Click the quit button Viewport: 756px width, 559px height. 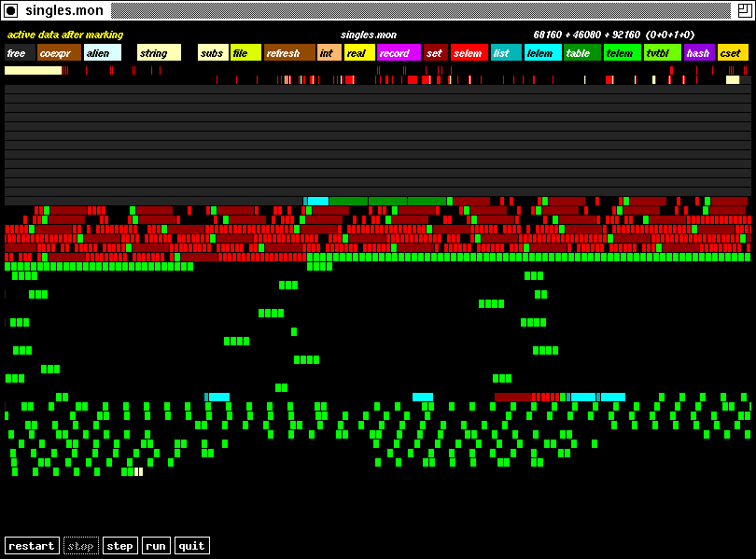(191, 546)
